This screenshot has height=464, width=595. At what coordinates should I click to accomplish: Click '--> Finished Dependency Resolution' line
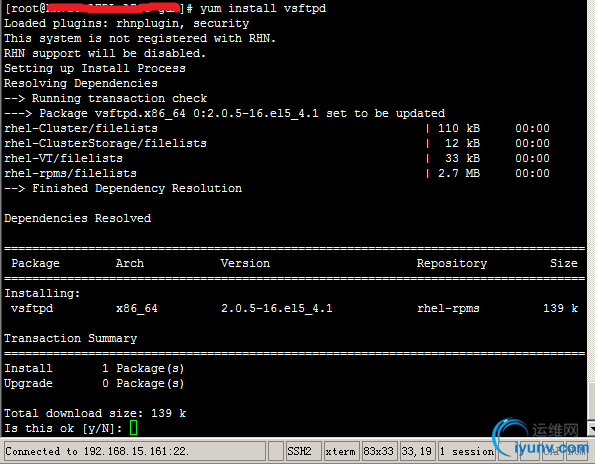[x=123, y=188]
